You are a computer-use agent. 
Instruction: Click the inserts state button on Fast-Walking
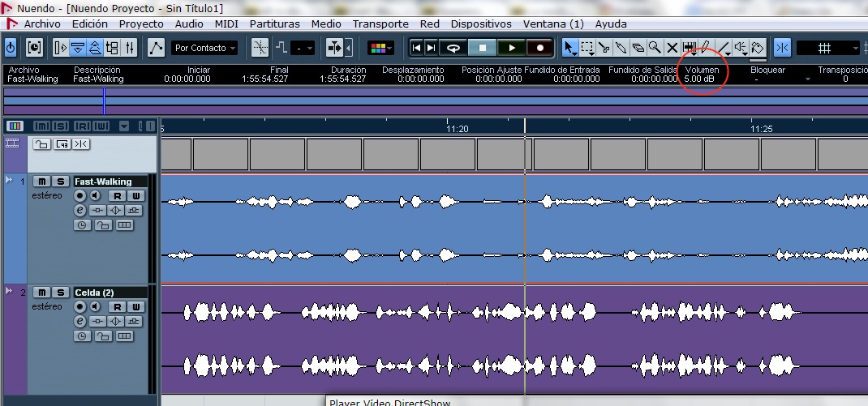pos(98,211)
